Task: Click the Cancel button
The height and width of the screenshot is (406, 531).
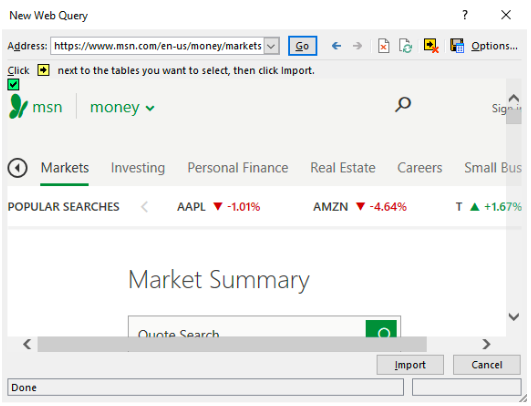Action: tap(487, 365)
